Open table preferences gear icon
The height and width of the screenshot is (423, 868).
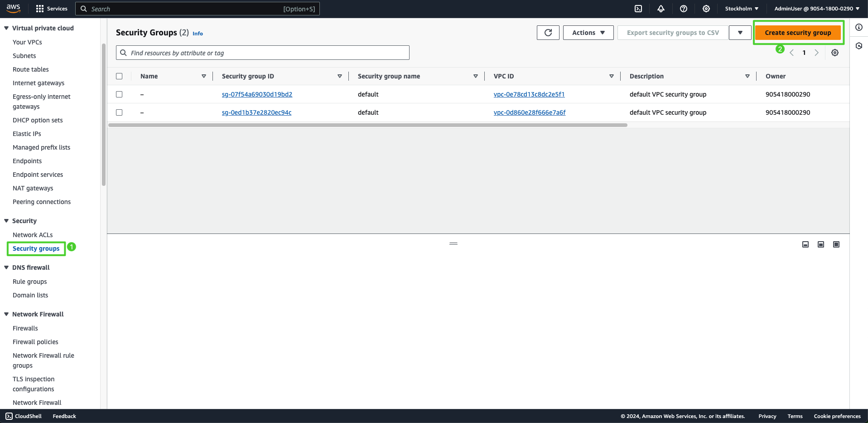click(x=835, y=53)
